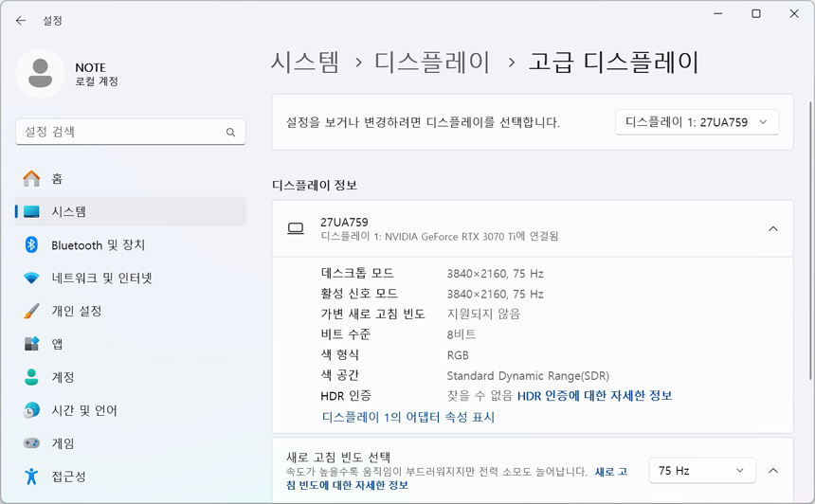Select the 계정 person icon
The width and height of the screenshot is (815, 504).
pos(31,377)
